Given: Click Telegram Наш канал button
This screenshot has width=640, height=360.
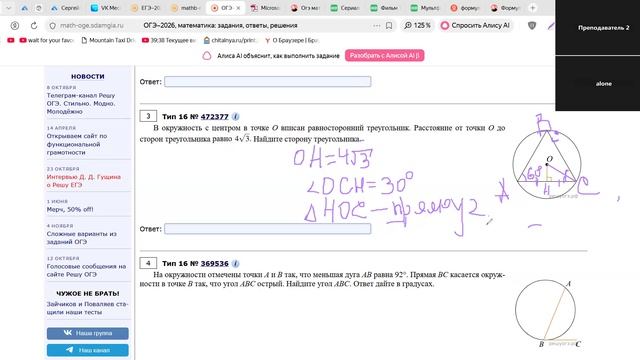Looking at the screenshot, I should click(x=87, y=350).
